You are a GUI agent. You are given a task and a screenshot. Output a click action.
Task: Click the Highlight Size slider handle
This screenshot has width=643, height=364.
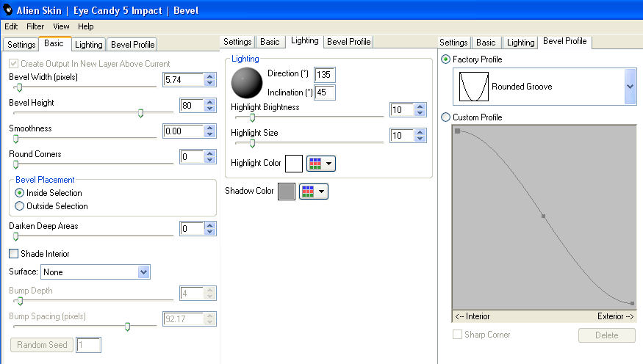tap(253, 143)
